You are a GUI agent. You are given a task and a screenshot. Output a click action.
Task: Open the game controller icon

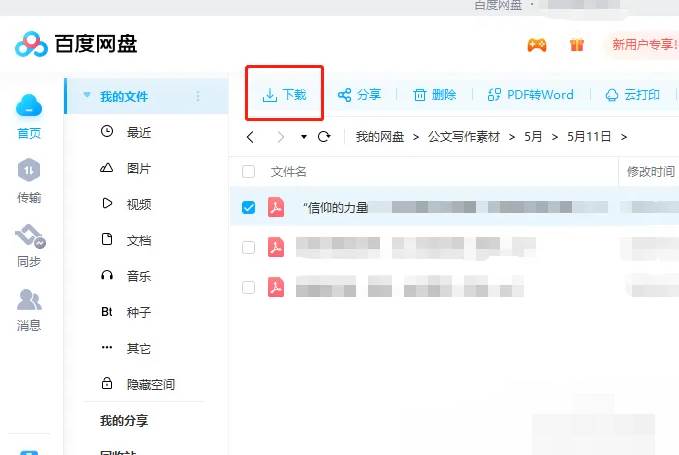click(537, 45)
